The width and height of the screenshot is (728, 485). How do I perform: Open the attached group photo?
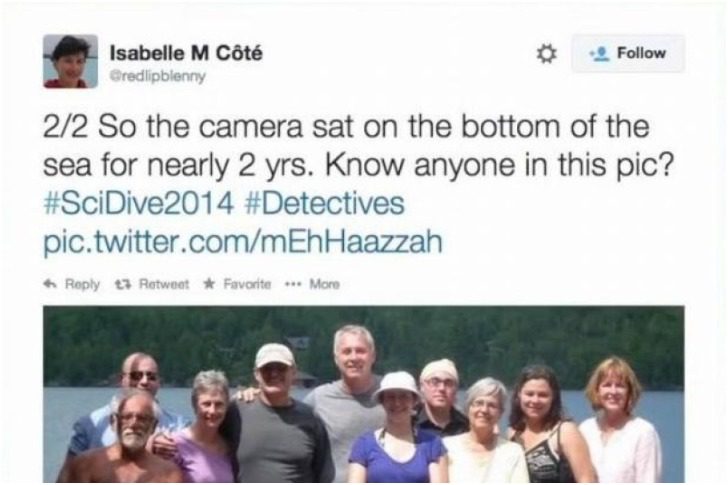pos(364,394)
